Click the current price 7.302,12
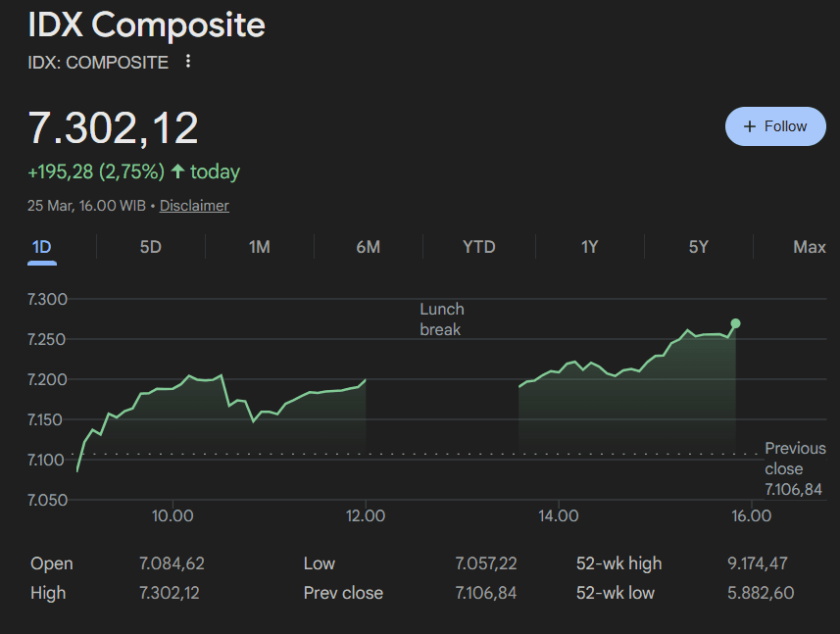 (x=113, y=128)
